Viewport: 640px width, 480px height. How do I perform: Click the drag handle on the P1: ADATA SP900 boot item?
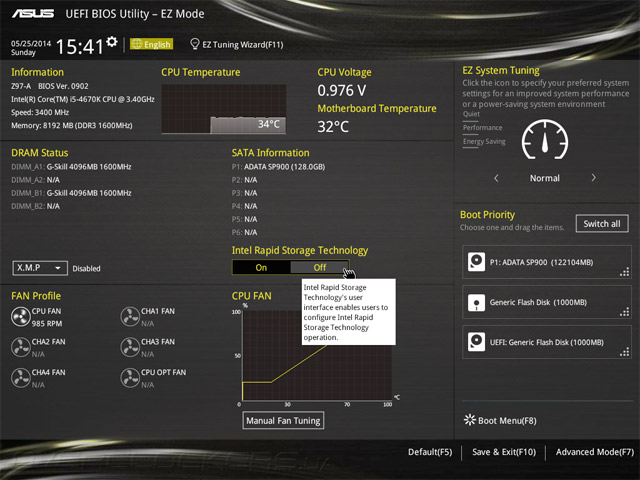click(624, 272)
